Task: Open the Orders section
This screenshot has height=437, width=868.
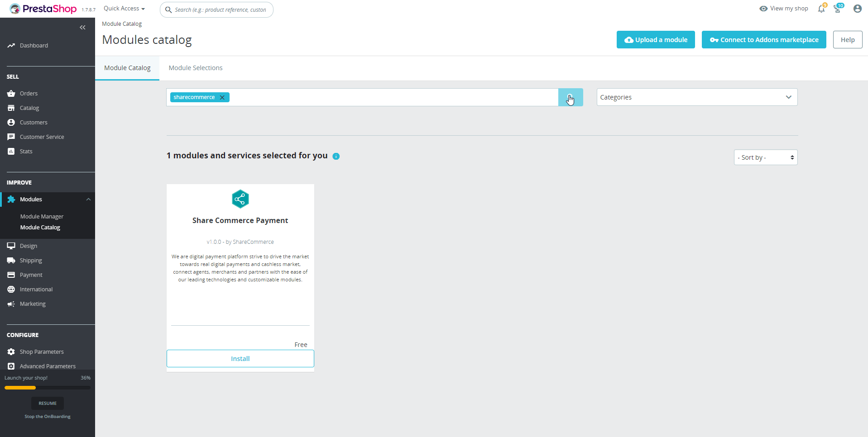Action: point(29,93)
